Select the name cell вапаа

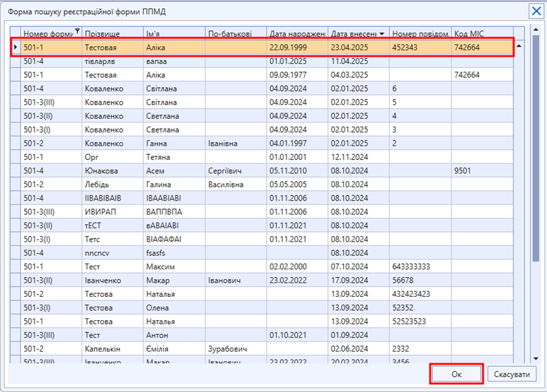[x=174, y=61]
